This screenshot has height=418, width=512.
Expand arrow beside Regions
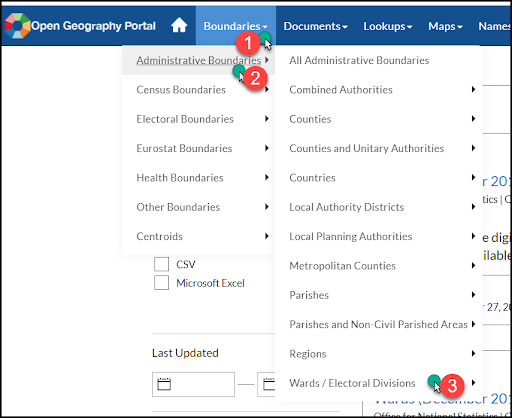[473, 353]
